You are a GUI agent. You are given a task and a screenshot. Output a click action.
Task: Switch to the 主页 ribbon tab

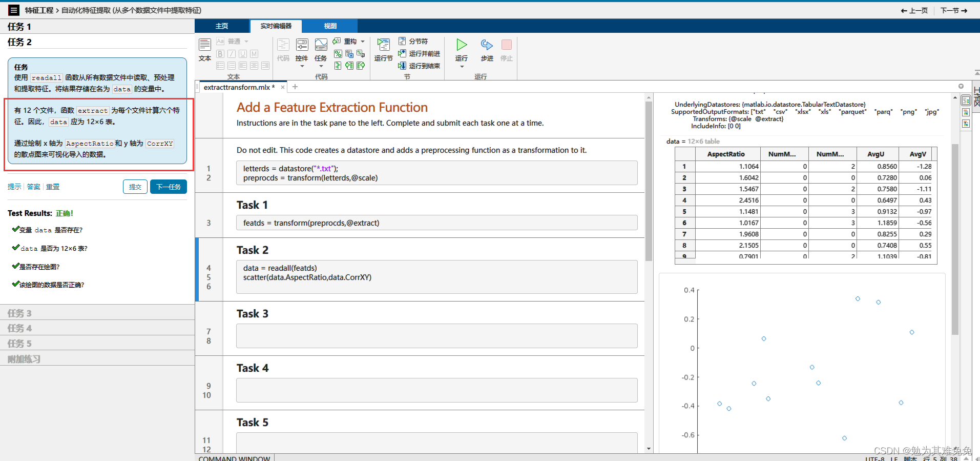[222, 26]
